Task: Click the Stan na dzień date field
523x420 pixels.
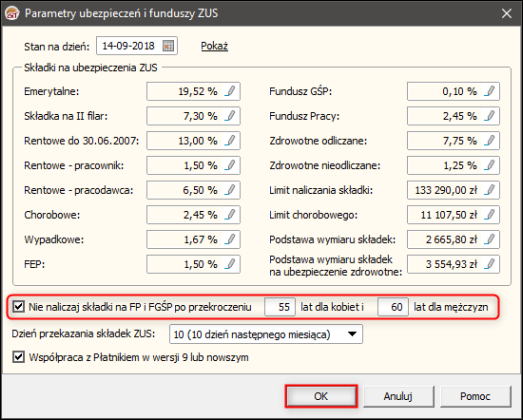Action: [x=137, y=46]
